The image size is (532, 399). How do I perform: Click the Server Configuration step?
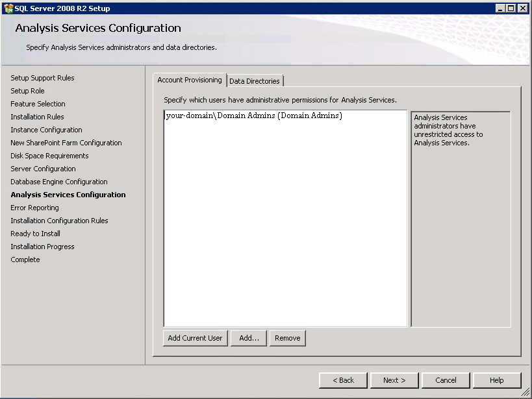[x=43, y=169]
